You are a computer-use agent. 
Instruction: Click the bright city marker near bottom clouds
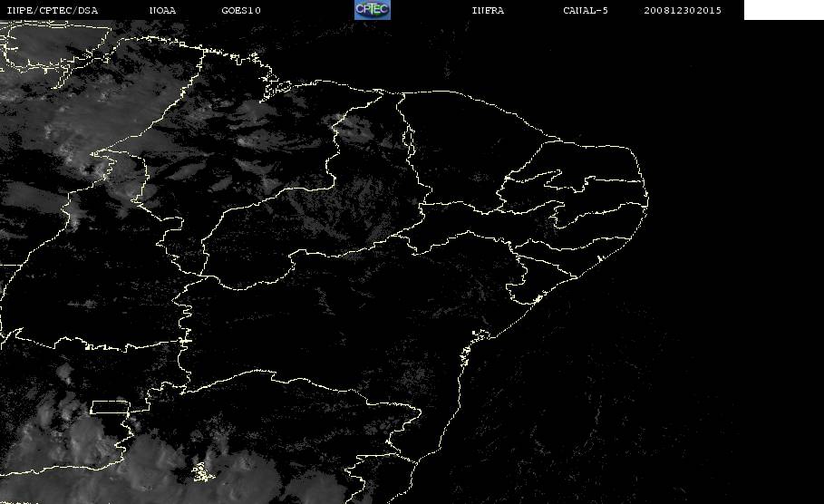tap(203, 472)
